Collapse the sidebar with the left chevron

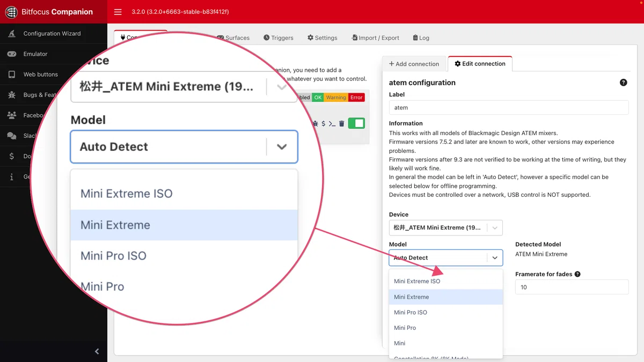coord(97,351)
